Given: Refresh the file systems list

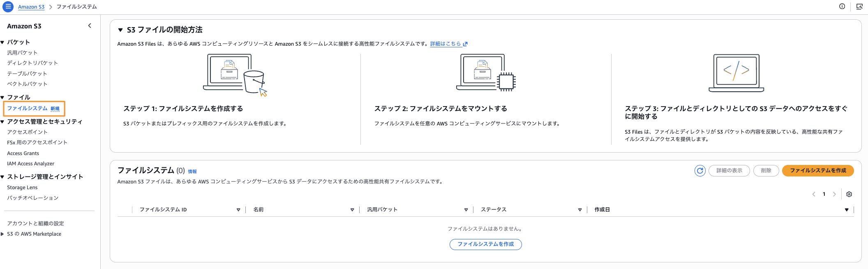Looking at the screenshot, I should 700,171.
